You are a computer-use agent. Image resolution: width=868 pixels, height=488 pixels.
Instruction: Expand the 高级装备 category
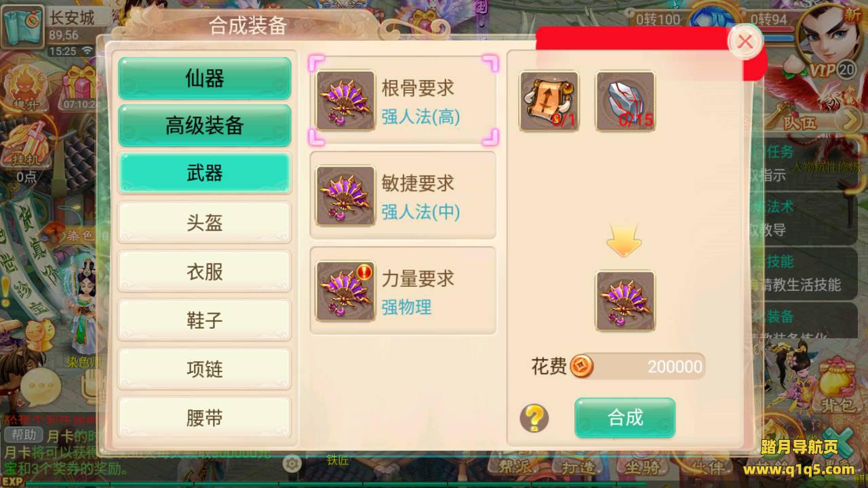(x=205, y=125)
